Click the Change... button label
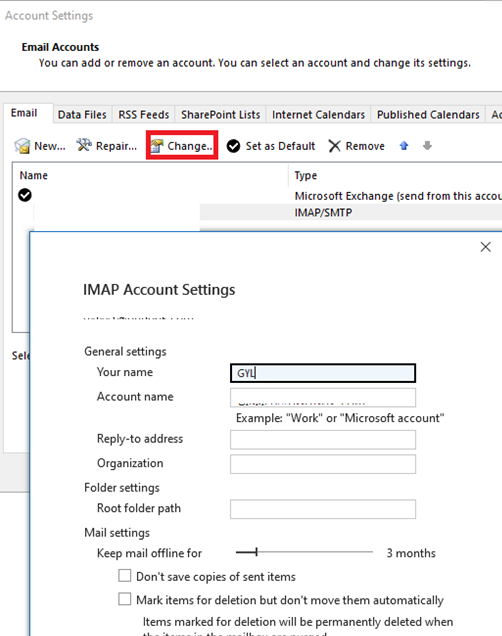The image size is (502, 636). coord(190,146)
